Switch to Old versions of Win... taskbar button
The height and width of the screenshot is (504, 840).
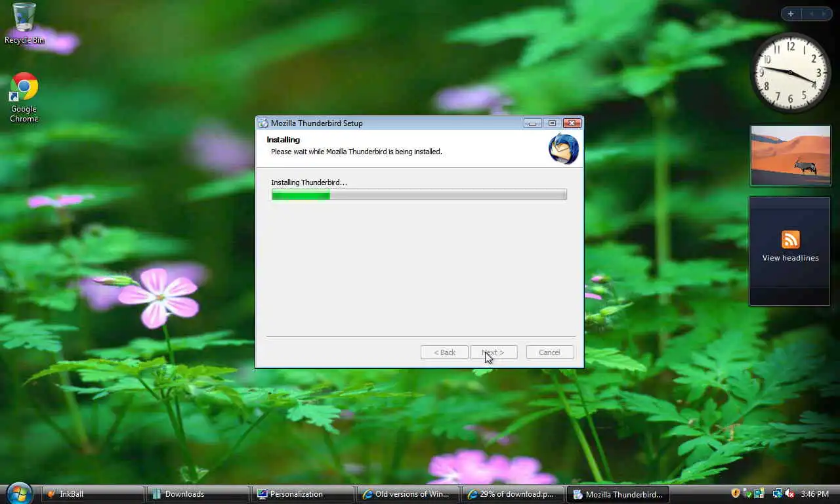pyautogui.click(x=408, y=494)
